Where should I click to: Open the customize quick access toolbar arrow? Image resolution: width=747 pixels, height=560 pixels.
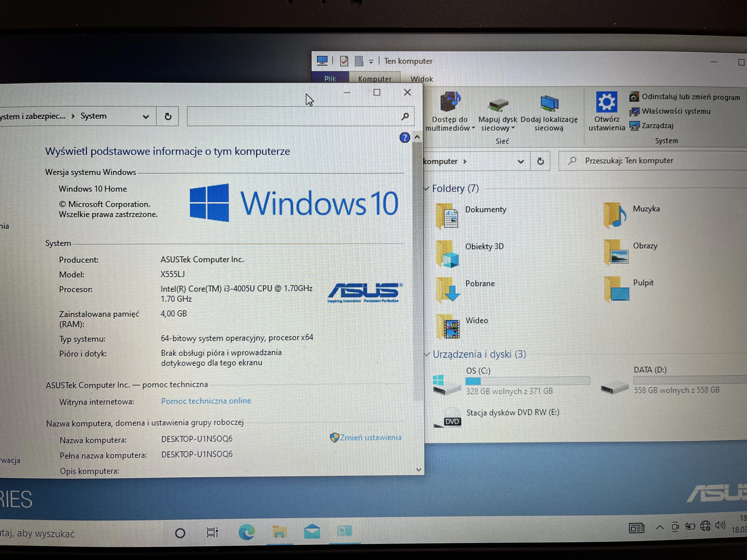tap(371, 62)
